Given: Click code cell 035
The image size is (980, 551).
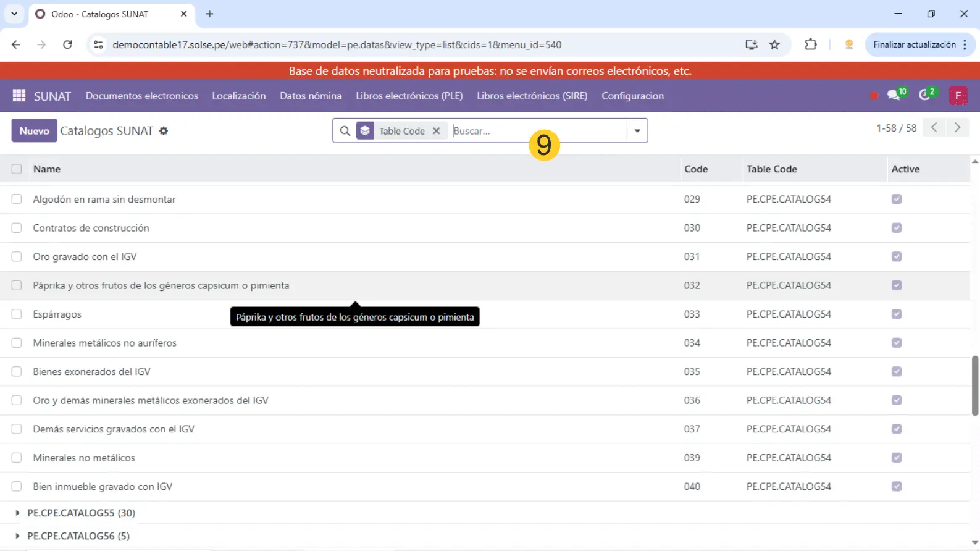Looking at the screenshot, I should pyautogui.click(x=692, y=372).
